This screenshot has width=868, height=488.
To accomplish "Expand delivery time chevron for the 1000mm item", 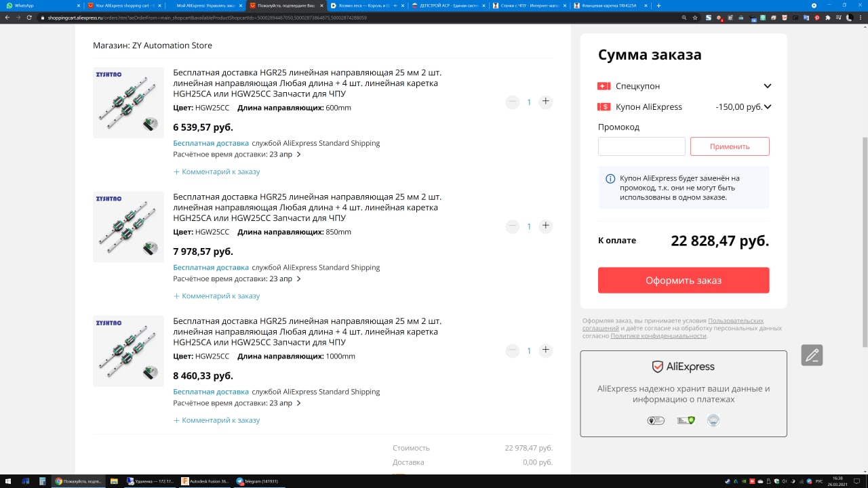I will 298,403.
